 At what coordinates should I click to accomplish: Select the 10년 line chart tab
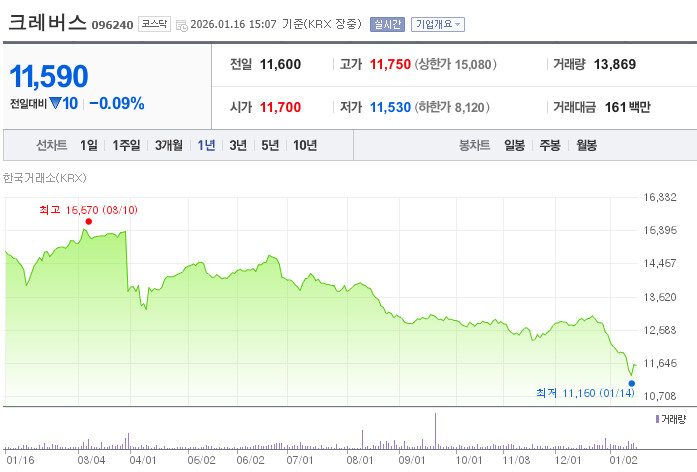305,145
